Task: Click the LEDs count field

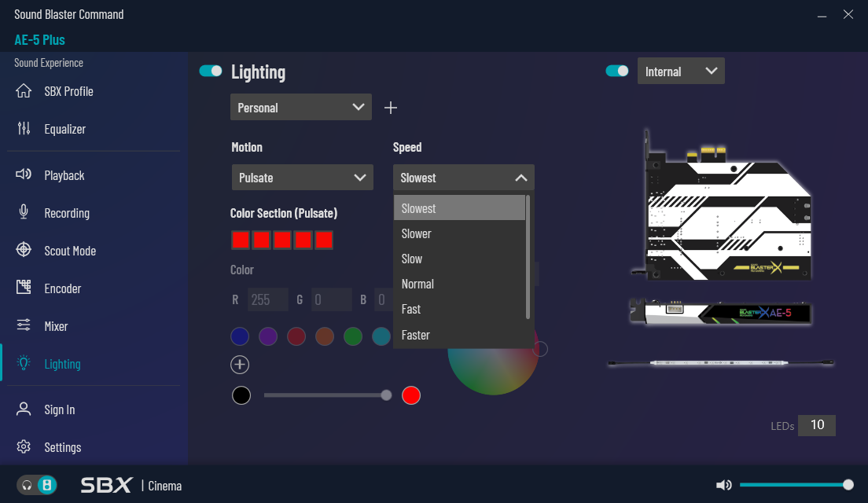Action: [x=817, y=425]
